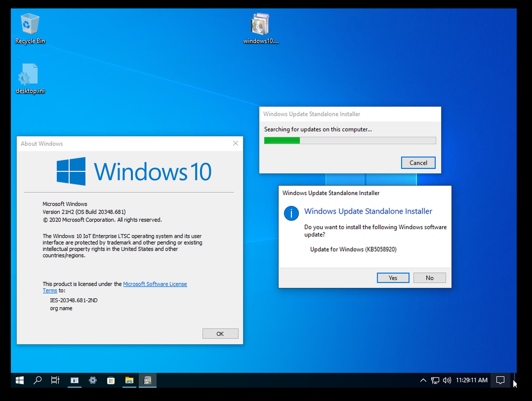Click the 'Windows 10' wordmark in About Windows
532x401 pixels.
[x=152, y=171]
